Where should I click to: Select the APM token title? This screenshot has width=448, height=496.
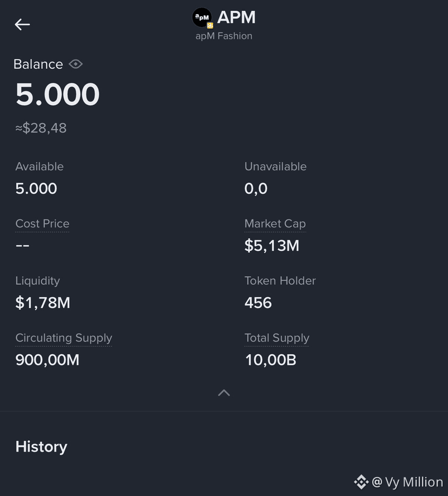[236, 17]
